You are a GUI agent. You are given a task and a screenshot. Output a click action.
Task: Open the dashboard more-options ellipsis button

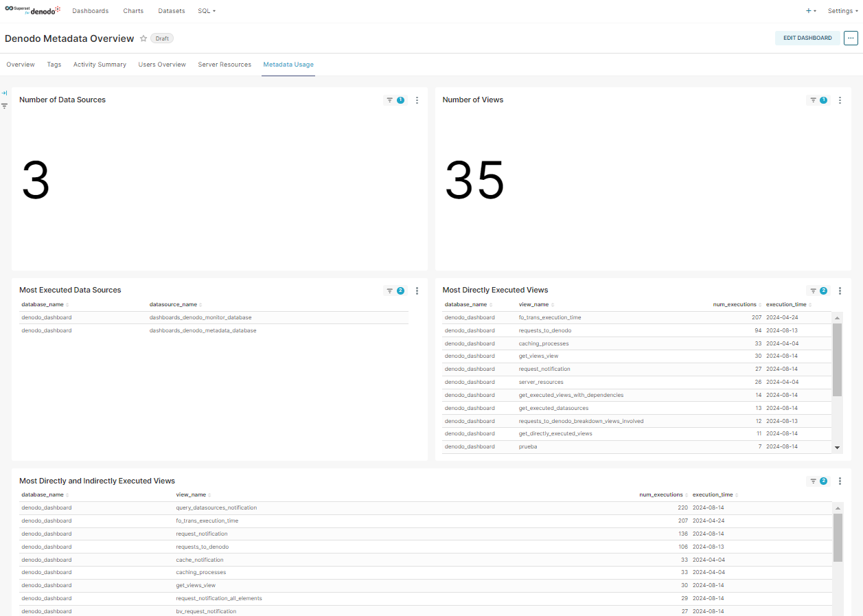coord(851,38)
